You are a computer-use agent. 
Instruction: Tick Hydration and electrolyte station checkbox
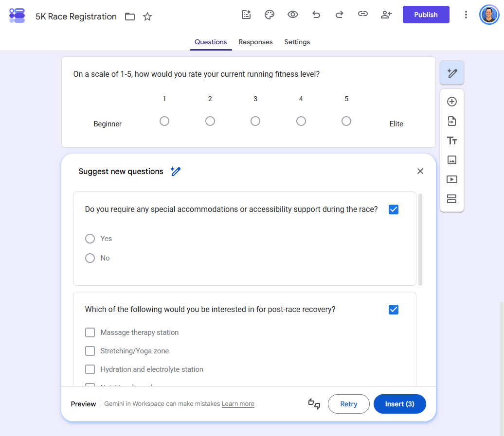[90, 369]
